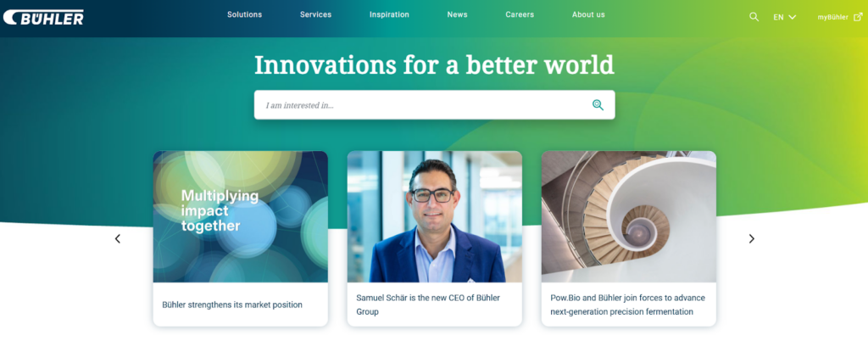Show previous carousel cards with left arrow

(117, 239)
